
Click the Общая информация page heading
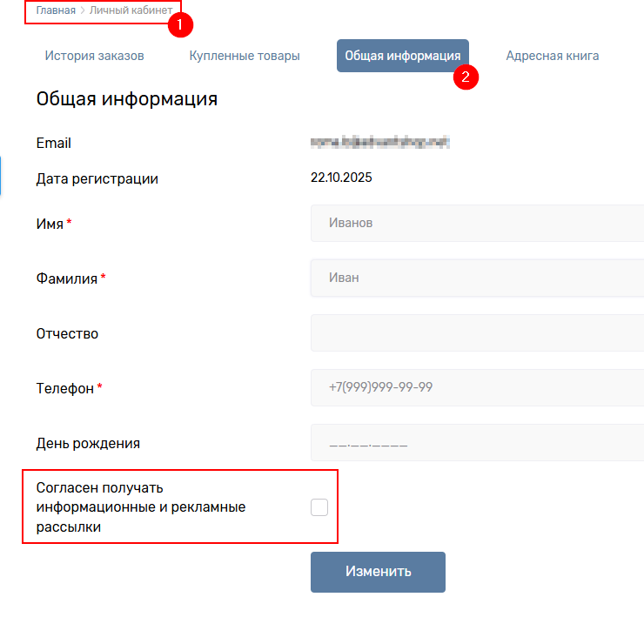[x=126, y=99]
